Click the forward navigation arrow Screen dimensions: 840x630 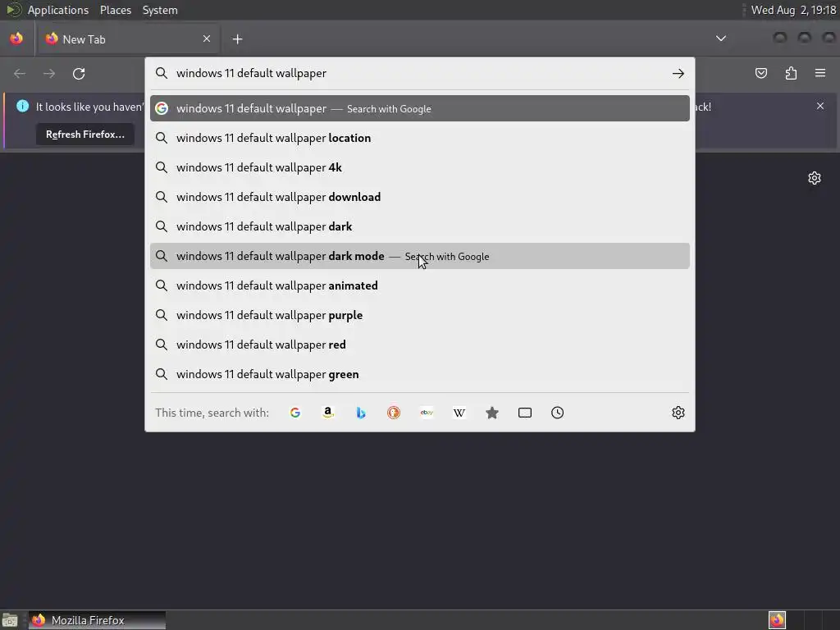coord(48,73)
